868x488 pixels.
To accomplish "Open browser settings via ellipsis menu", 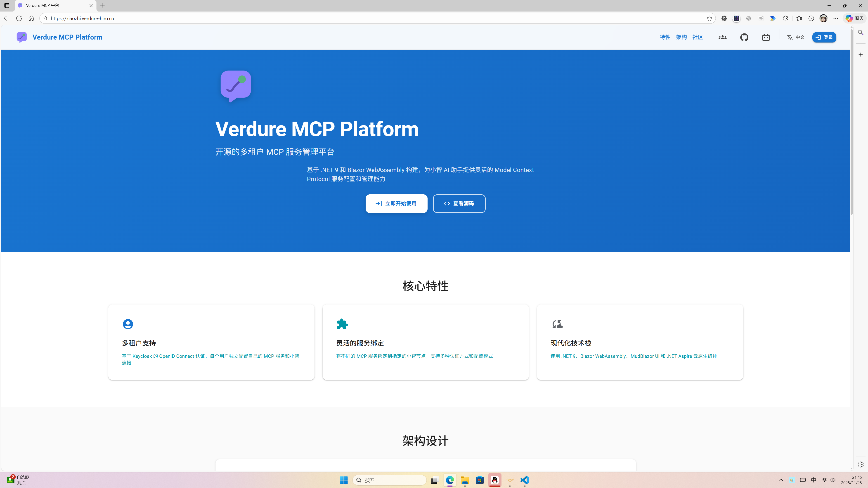I will pos(836,18).
